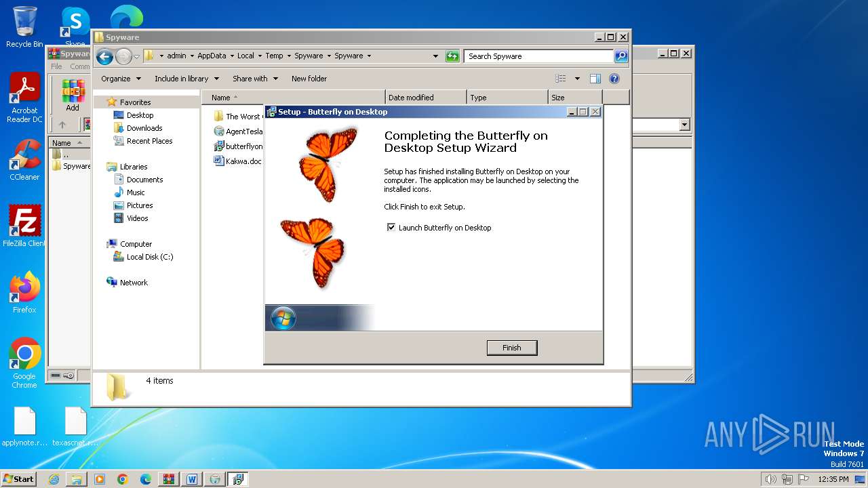
Task: Open Internet Explorer from taskbar
Action: 54,479
